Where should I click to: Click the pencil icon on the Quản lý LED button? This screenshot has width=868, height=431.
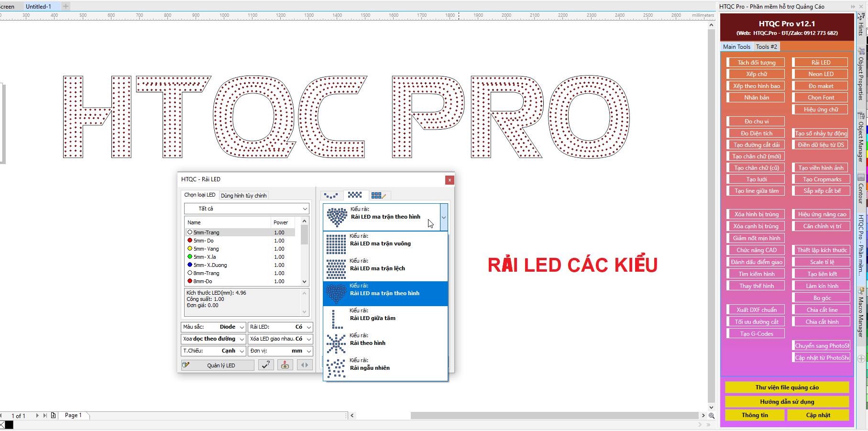click(x=187, y=365)
